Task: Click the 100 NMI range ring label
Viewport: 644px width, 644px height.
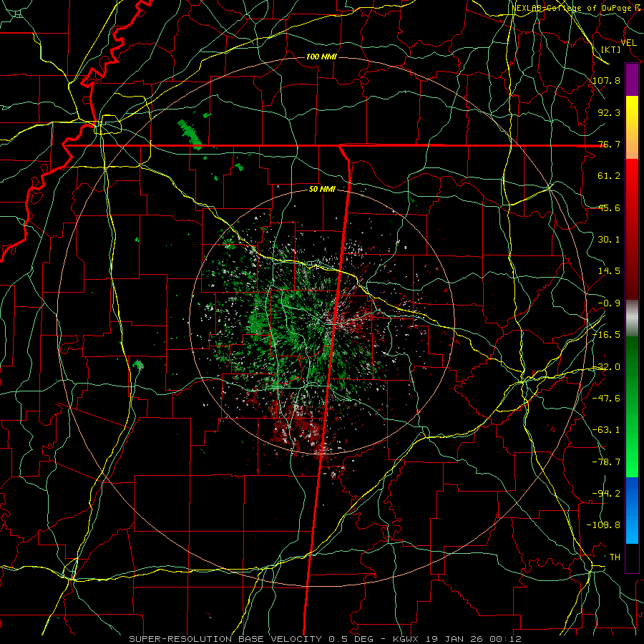Action: 321,57
